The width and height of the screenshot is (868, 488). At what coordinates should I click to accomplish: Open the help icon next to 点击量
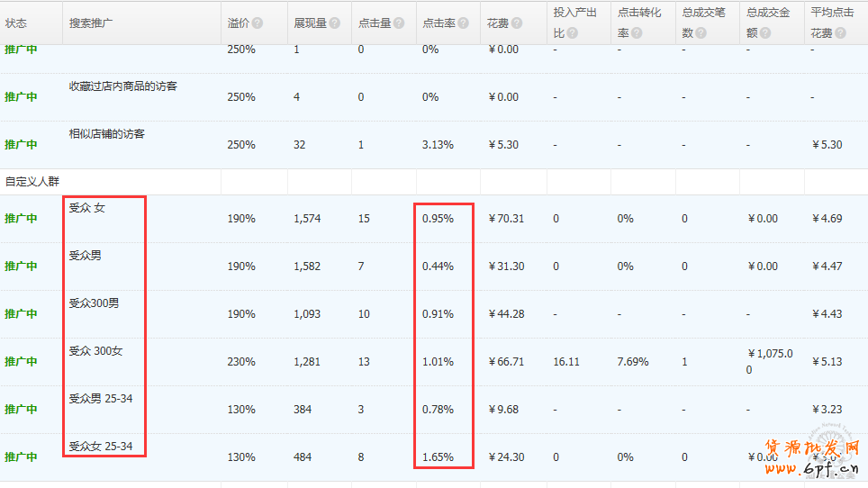[399, 23]
